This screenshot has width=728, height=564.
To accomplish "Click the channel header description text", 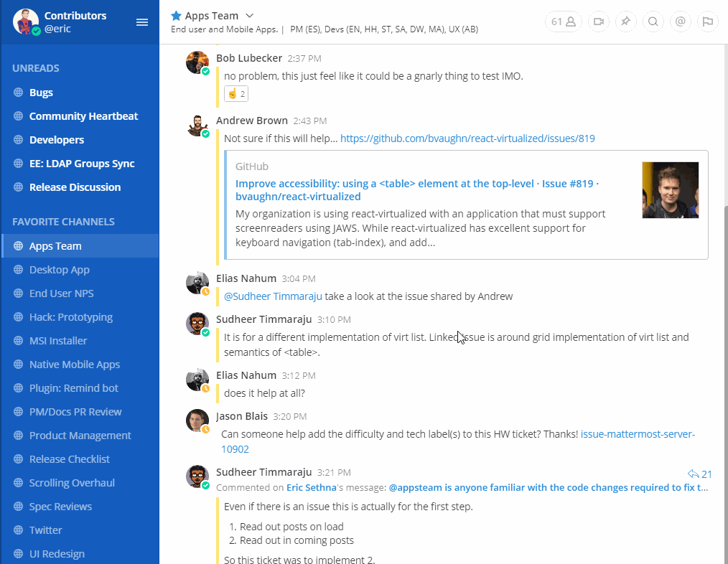I will [325, 29].
